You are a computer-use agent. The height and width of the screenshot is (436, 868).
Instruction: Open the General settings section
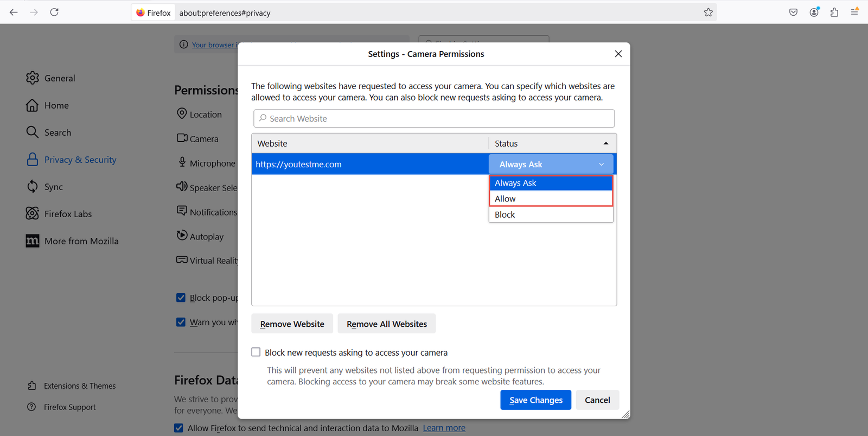coord(60,78)
